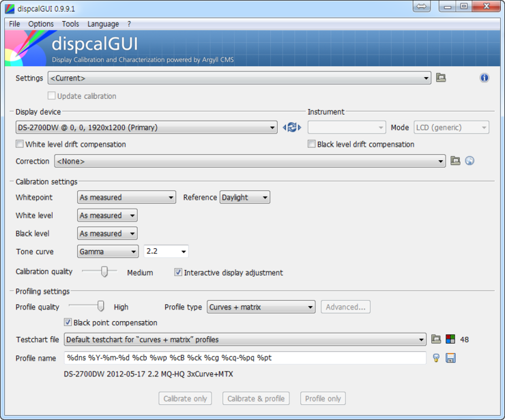
Task: Click the testchart patch count 48
Action: point(464,340)
